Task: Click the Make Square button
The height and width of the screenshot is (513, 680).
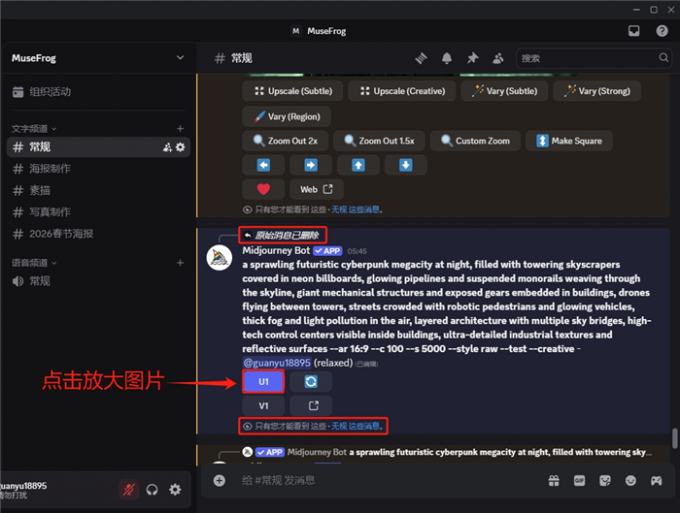Action: (569, 141)
